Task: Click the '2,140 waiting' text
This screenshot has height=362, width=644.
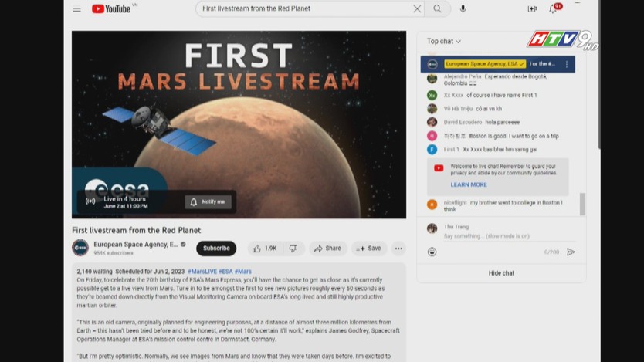Action: (x=94, y=272)
